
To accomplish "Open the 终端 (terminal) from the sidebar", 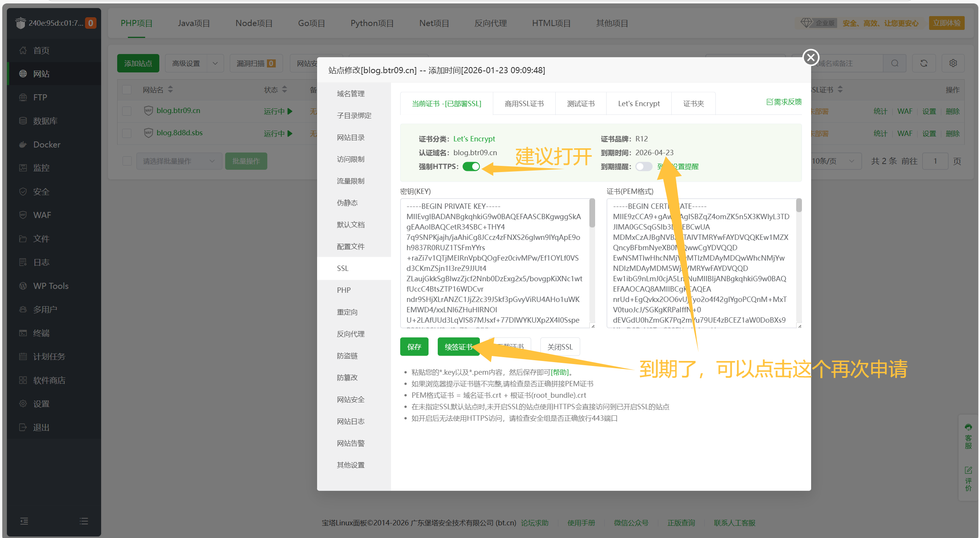I will pyautogui.click(x=41, y=333).
